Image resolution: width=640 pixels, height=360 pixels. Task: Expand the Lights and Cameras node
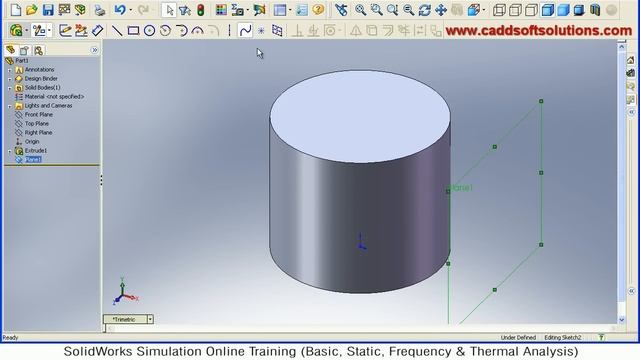point(10,106)
